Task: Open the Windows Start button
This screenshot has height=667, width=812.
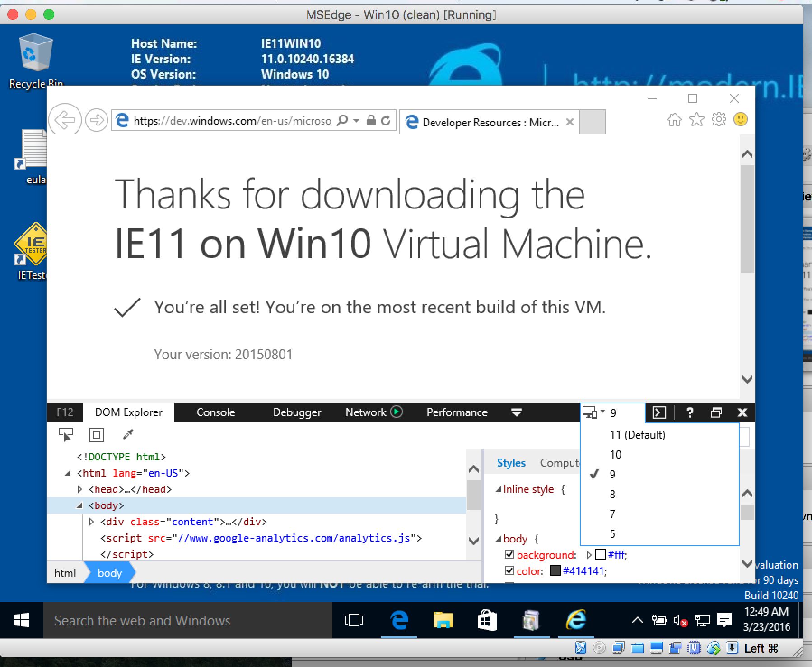Action: click(21, 620)
